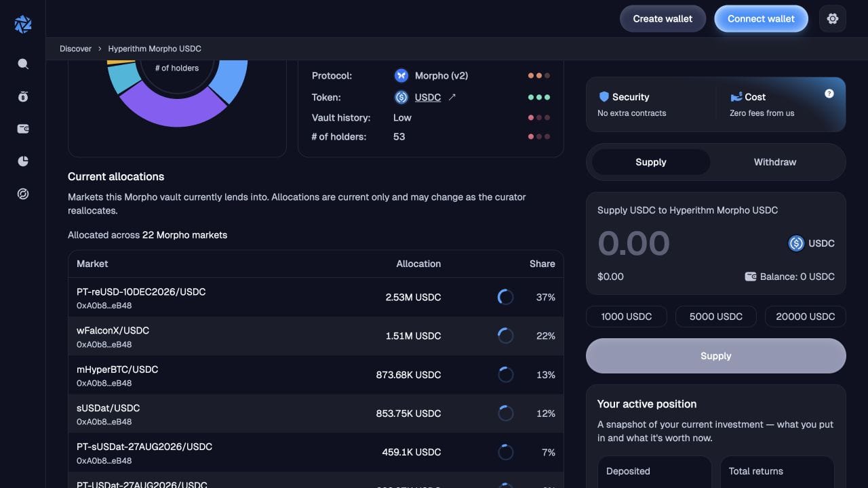Click Protocol risk rating dots
This screenshot has width=868, height=488.
coord(539,76)
